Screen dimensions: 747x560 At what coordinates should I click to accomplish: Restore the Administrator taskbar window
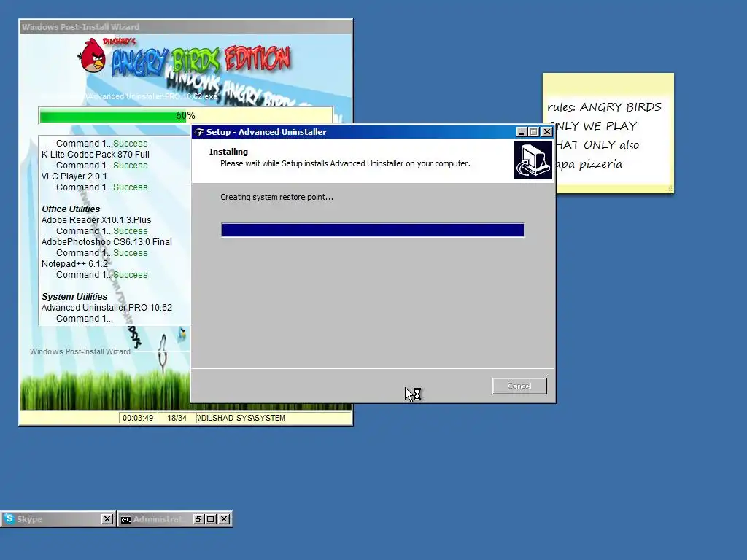pos(198,519)
